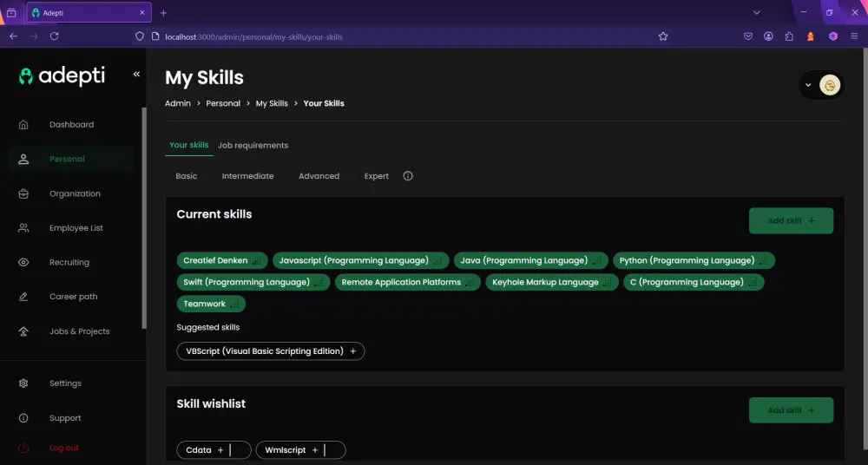Open Jobs & Projects via its icon
The height and width of the screenshot is (465, 868).
coord(23,331)
